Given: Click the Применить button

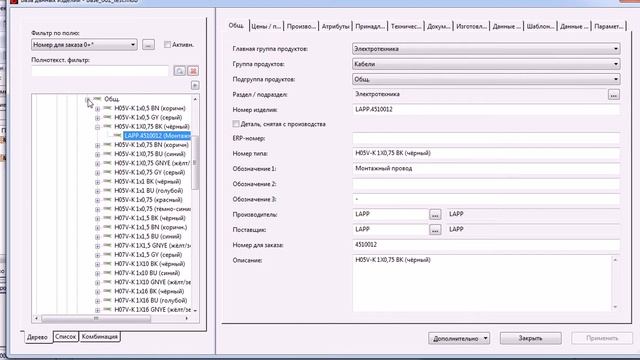Looking at the screenshot, I should click(x=602, y=338).
